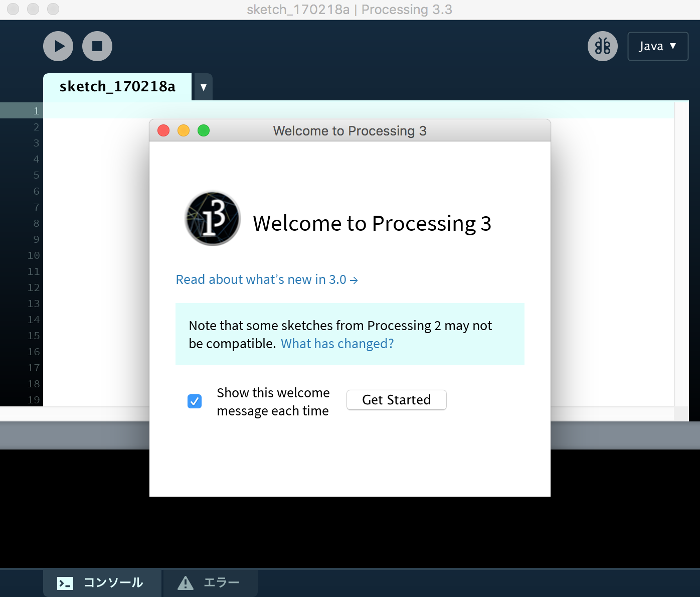The width and height of the screenshot is (700, 597).
Task: Click the editor's first line of code
Action: (359, 110)
